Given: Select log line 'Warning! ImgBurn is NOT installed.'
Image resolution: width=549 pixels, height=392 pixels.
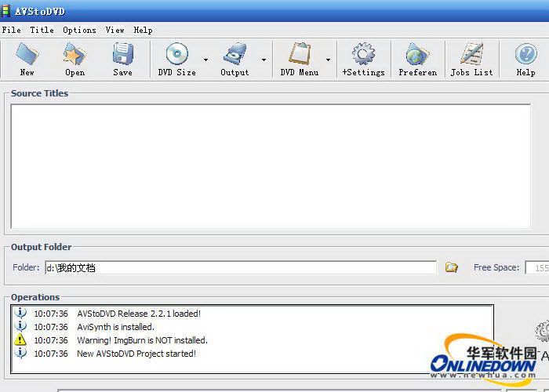Looking at the screenshot, I should 142,340.
